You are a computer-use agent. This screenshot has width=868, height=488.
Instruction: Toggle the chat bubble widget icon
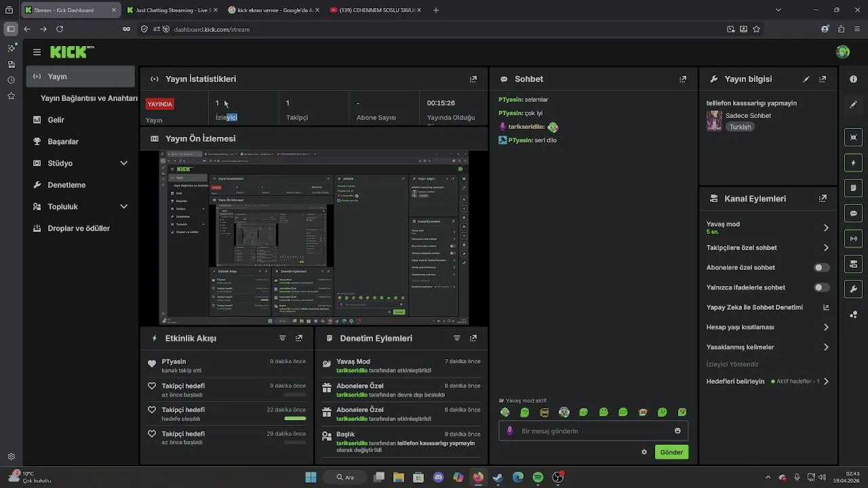point(853,213)
